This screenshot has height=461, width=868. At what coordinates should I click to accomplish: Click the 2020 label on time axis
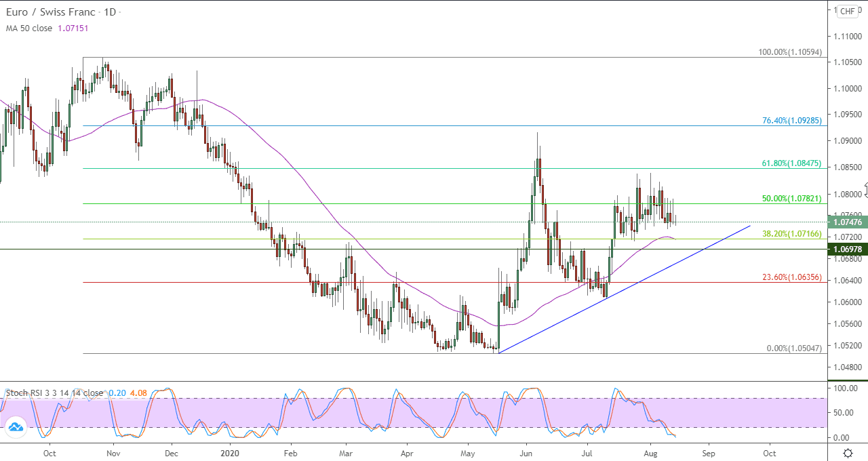231,453
